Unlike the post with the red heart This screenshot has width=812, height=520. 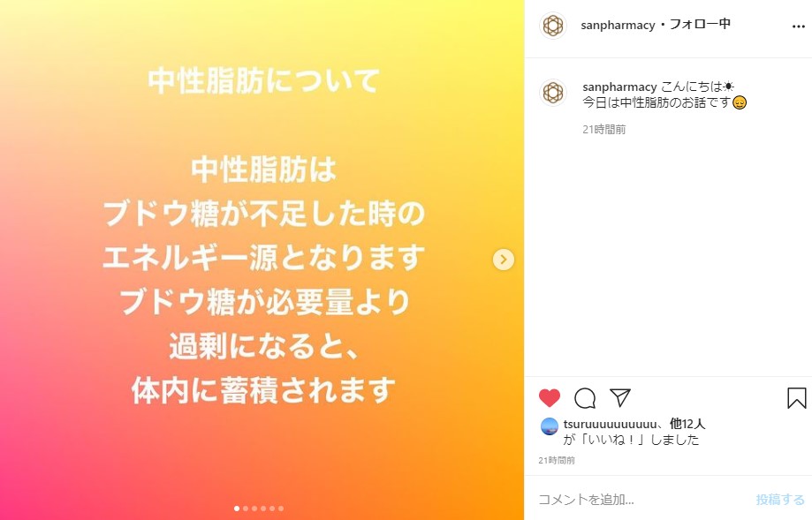pyautogui.click(x=550, y=398)
